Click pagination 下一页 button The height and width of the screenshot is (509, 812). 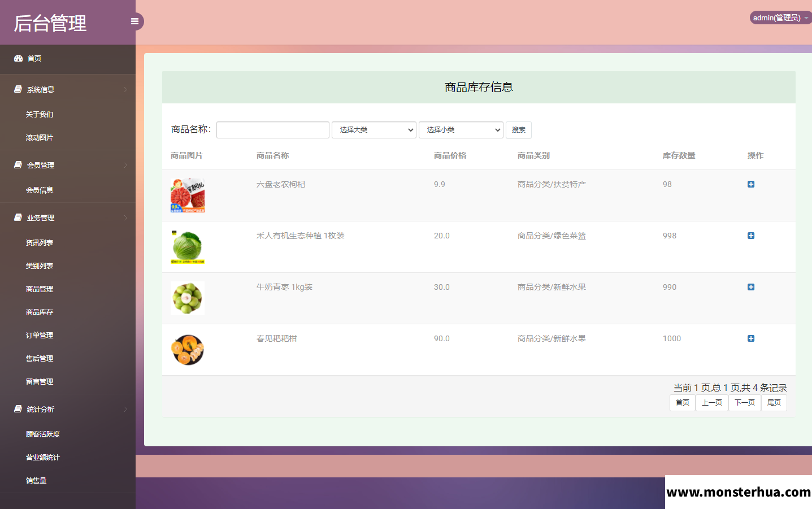pos(745,403)
